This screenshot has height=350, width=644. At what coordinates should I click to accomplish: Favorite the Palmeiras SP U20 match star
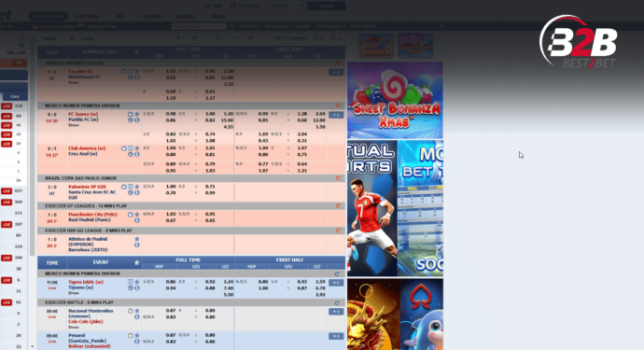pyautogui.click(x=137, y=187)
